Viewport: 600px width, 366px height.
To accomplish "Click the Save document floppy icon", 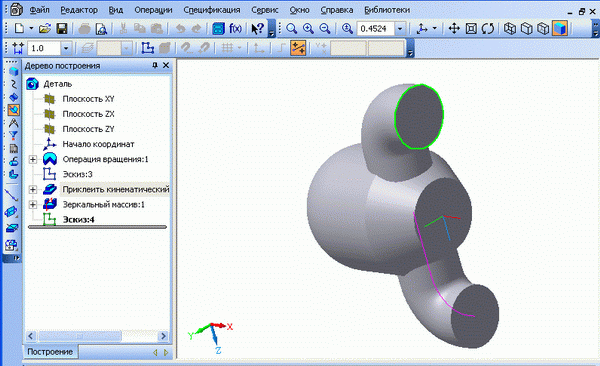I will 62,28.
